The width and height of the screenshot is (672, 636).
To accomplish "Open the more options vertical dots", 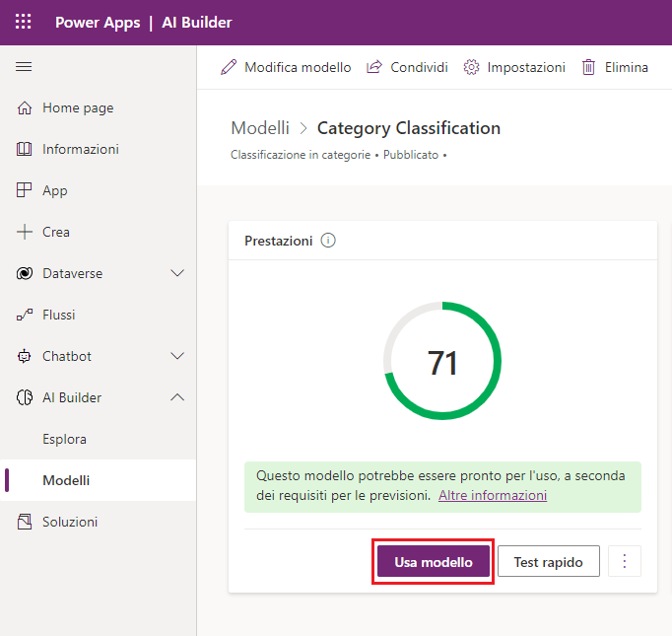I will tap(625, 561).
